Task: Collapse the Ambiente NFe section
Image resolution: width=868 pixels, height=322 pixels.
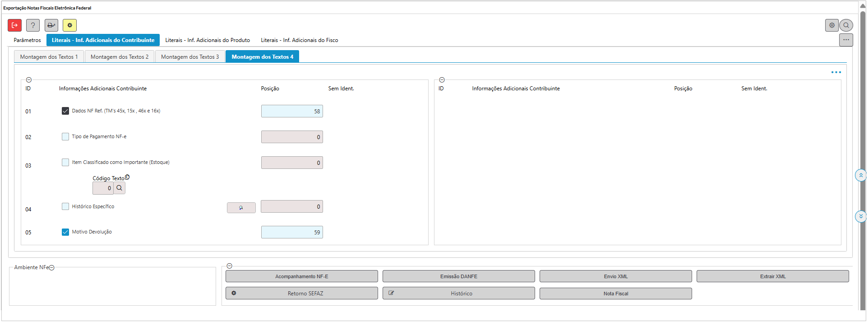Action: tap(52, 268)
